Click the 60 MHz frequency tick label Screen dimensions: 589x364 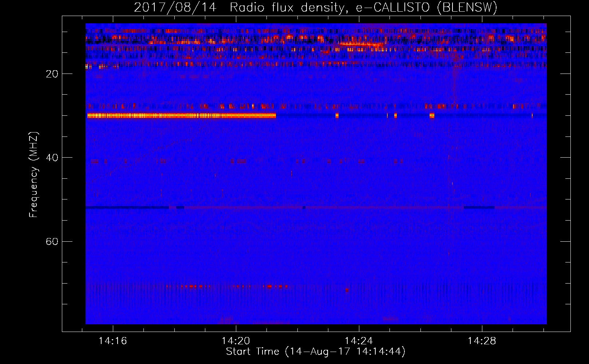pyautogui.click(x=52, y=241)
